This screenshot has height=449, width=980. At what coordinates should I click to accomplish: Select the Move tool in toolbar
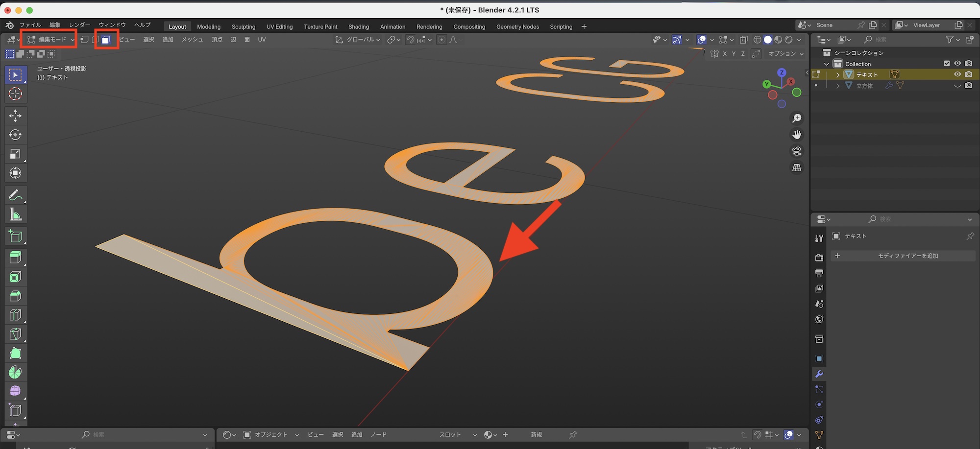[15, 116]
